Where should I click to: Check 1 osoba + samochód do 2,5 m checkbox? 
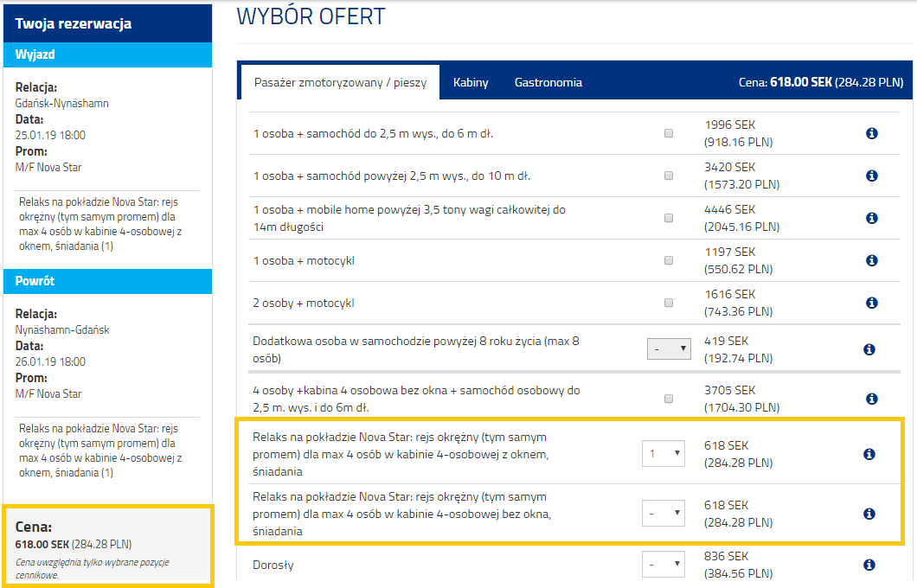tap(668, 134)
